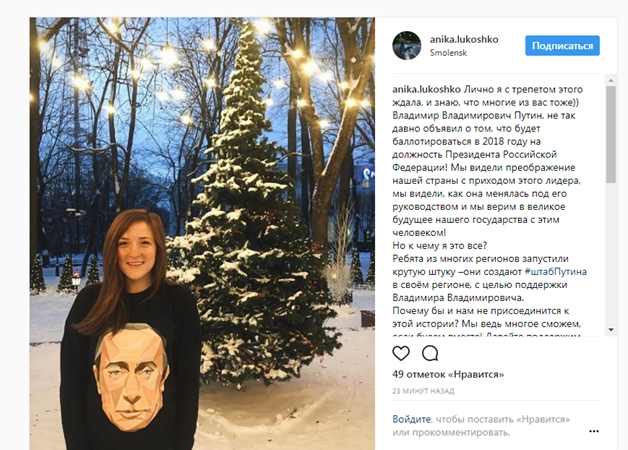Click the anika.lukoshko name in caption
628x450 pixels.
pos(427,89)
